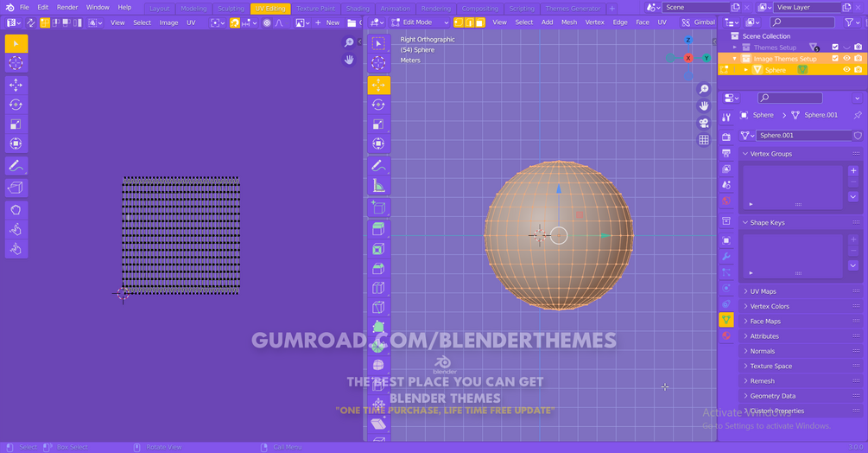
Task: Activate the Extrude Region tool
Action: [x=378, y=229]
